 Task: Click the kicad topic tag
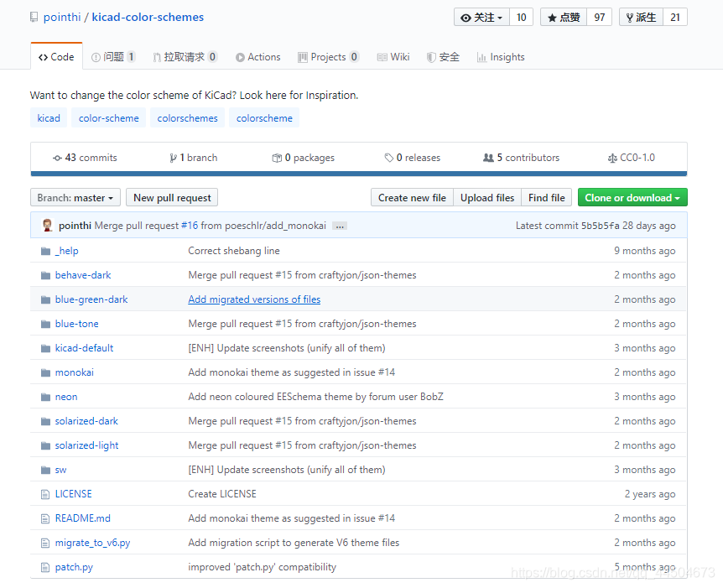[x=49, y=118]
